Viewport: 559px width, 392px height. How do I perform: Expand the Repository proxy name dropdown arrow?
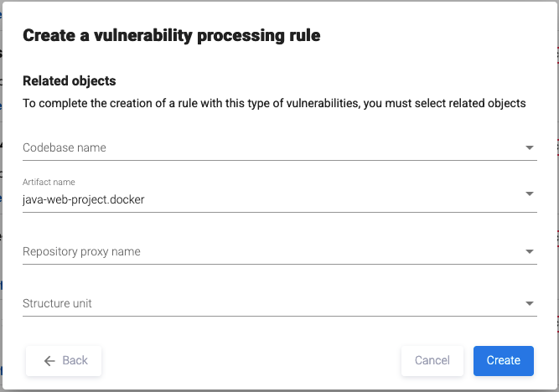(x=530, y=252)
